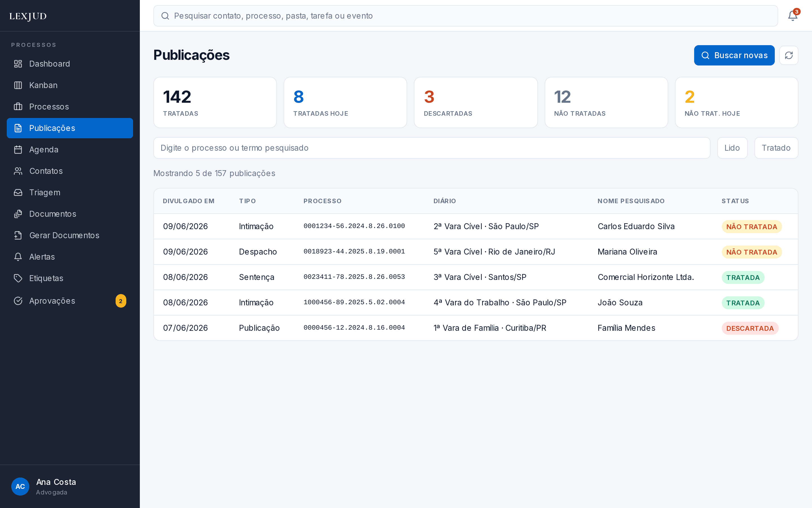
Task: Open Ana Costa user profile name
Action: pyautogui.click(x=56, y=482)
